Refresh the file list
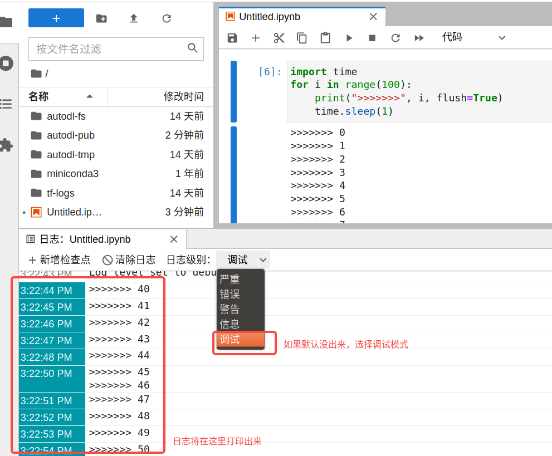The height and width of the screenshot is (456, 552). [x=167, y=18]
